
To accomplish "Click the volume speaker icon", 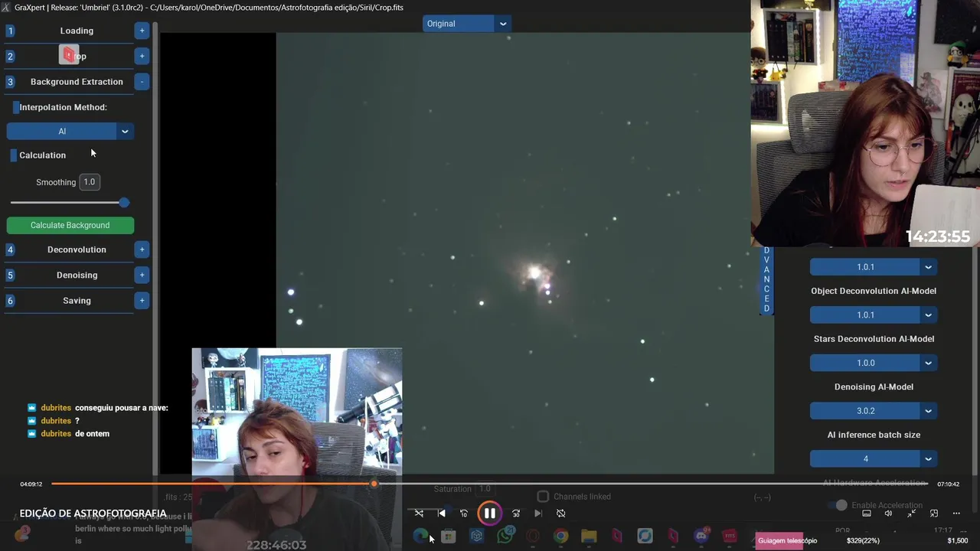I will pyautogui.click(x=888, y=514).
